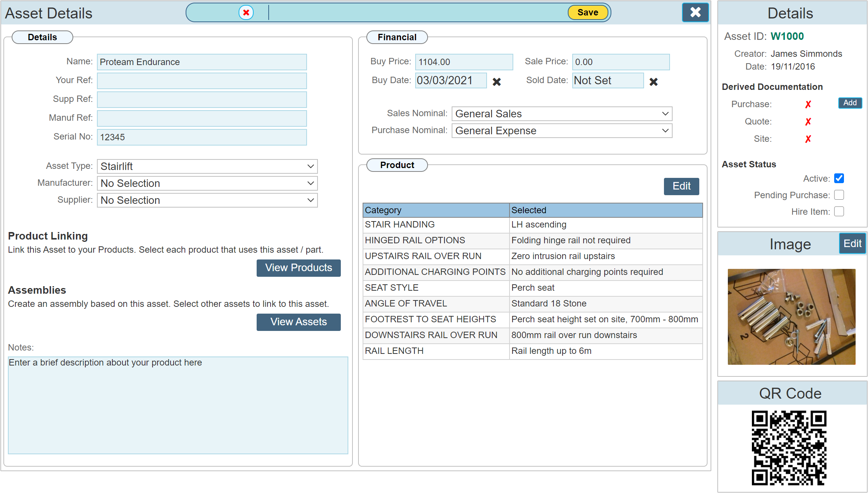The image size is (868, 493).
Task: Click the Serial No input field
Action: click(202, 137)
